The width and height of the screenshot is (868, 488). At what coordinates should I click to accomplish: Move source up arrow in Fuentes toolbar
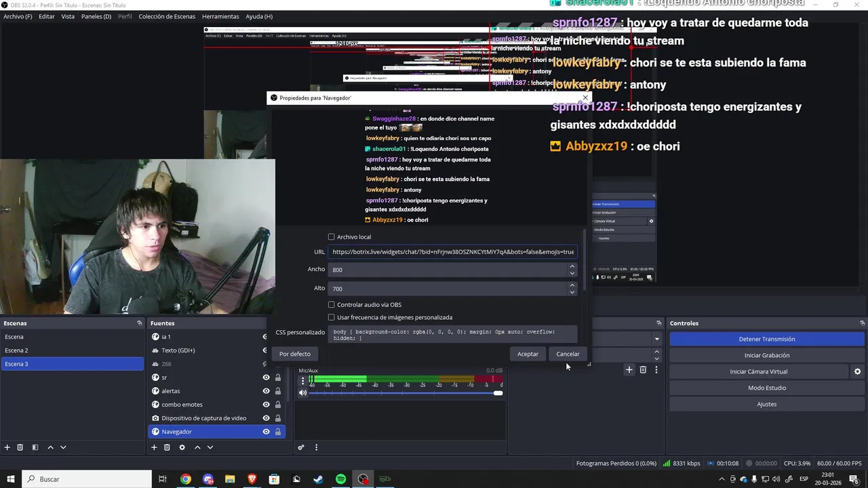(197, 447)
